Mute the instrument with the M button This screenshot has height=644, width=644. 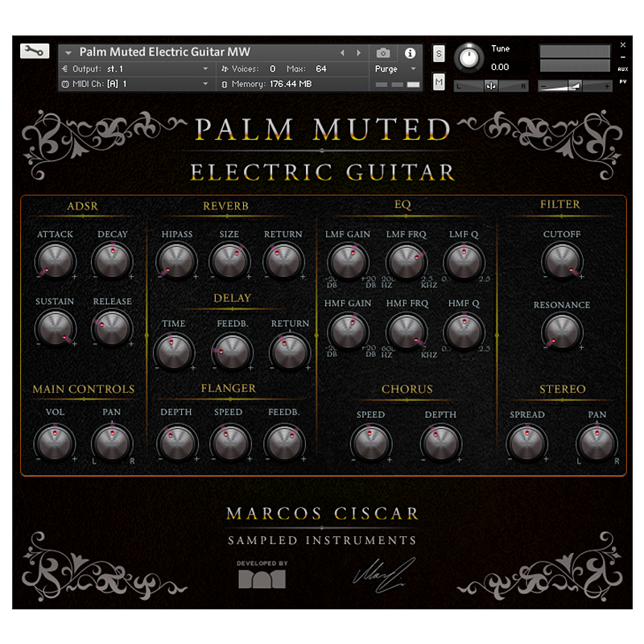coord(439,82)
